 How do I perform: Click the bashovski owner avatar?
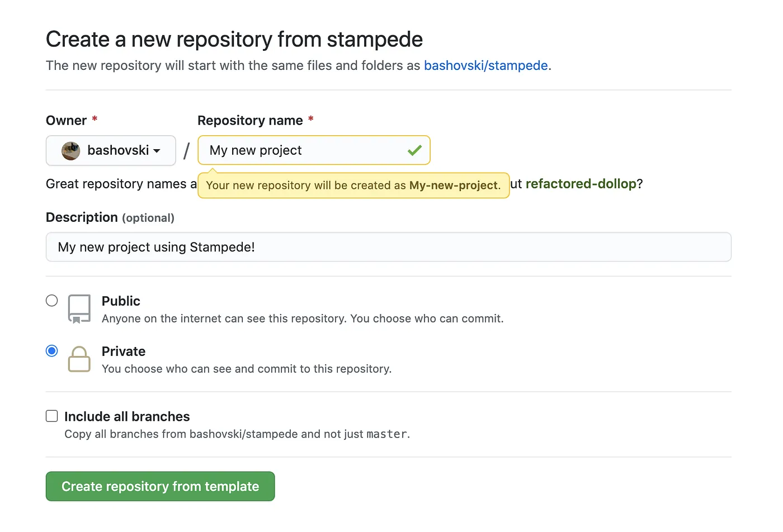click(x=70, y=151)
